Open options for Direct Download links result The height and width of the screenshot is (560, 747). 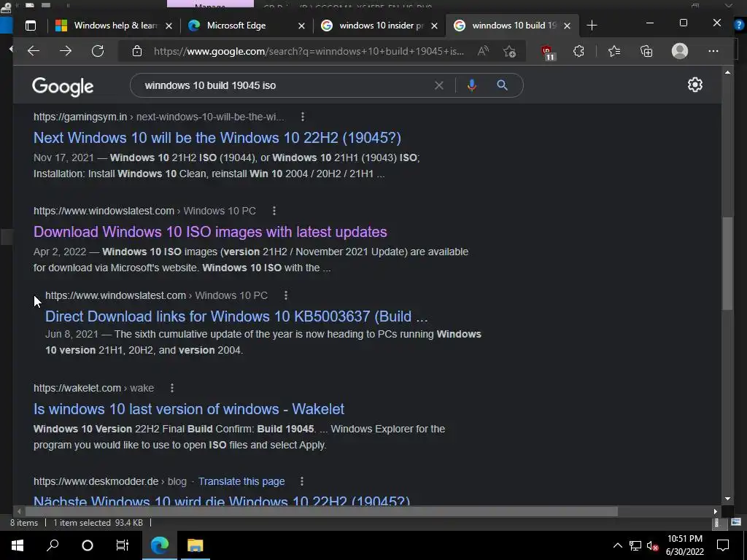click(286, 295)
